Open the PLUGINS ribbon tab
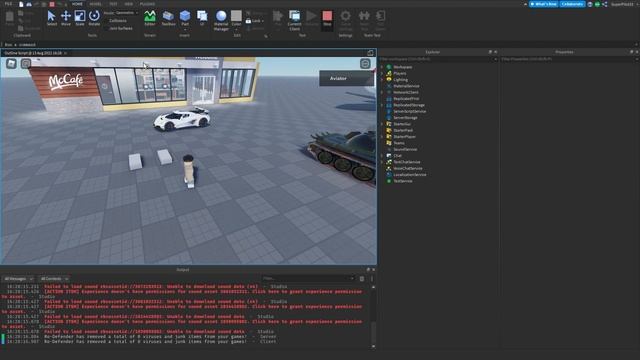The image size is (640, 360). pos(147,4)
